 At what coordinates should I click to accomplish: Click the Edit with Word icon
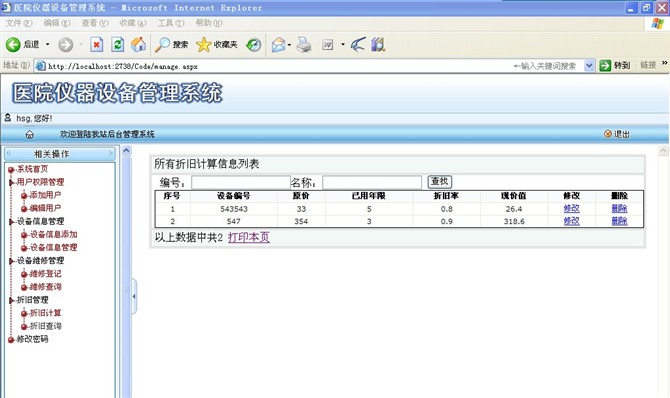[x=328, y=44]
